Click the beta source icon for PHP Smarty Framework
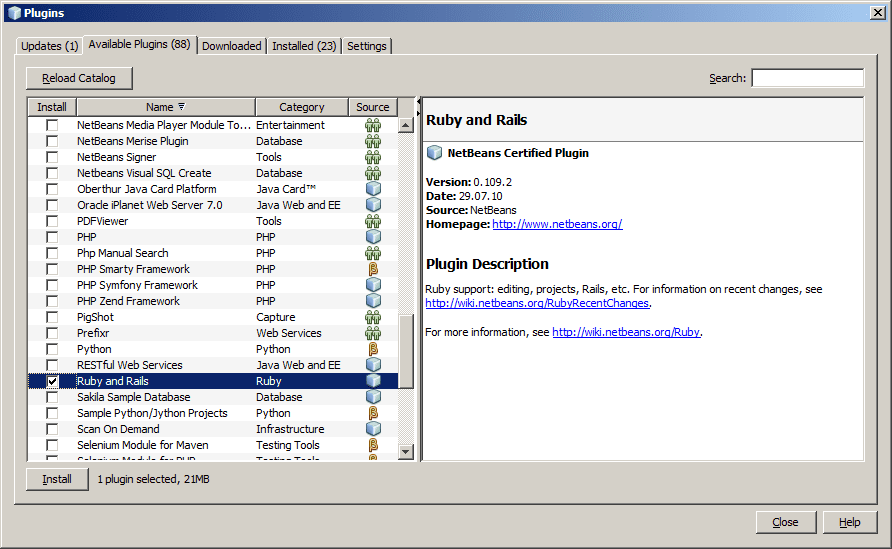892x549 pixels. pyautogui.click(x=373, y=269)
